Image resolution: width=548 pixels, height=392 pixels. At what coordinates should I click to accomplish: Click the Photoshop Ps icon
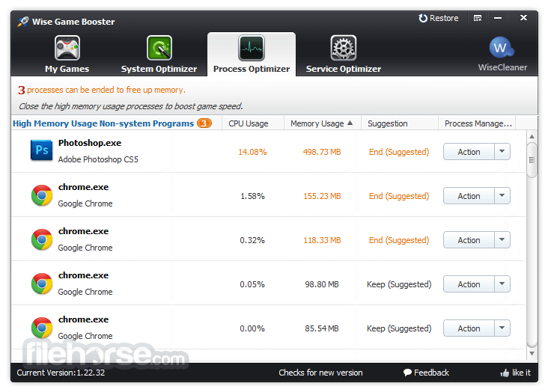coord(42,150)
